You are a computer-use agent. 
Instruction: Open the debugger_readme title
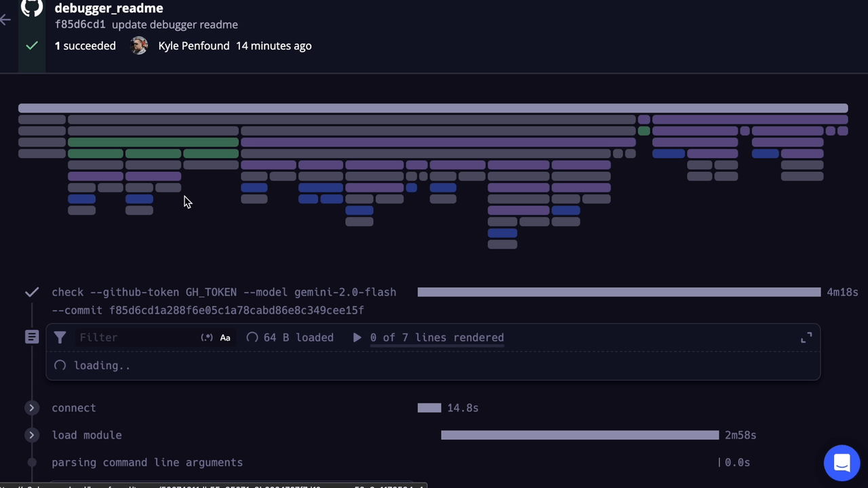pyautogui.click(x=108, y=8)
